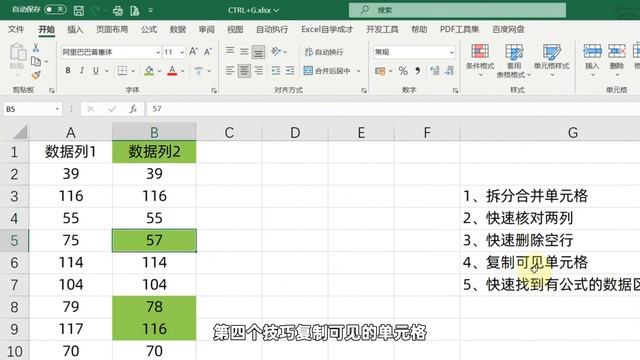Toggle Underline formatting
The image size is (640, 360).
[x=96, y=71]
